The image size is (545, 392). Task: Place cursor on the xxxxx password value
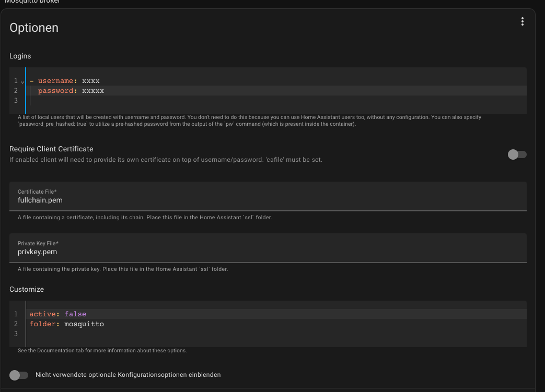coord(93,91)
